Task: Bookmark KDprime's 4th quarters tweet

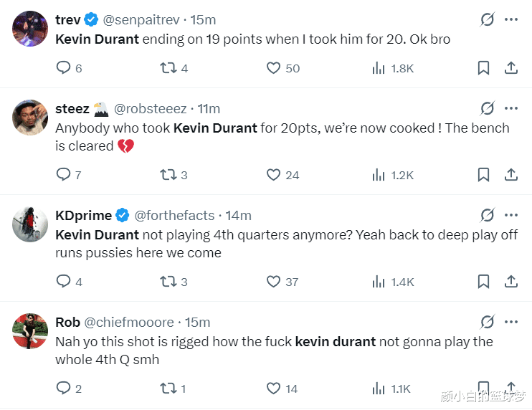Action: [483, 282]
